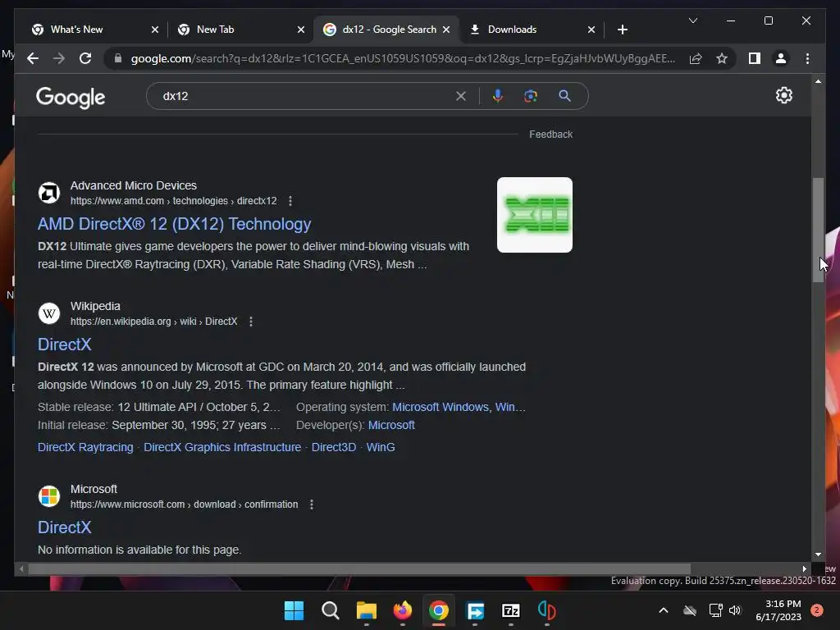Open the clock showing 3:16 PM
Viewport: 840px width, 630px height.
(x=778, y=610)
